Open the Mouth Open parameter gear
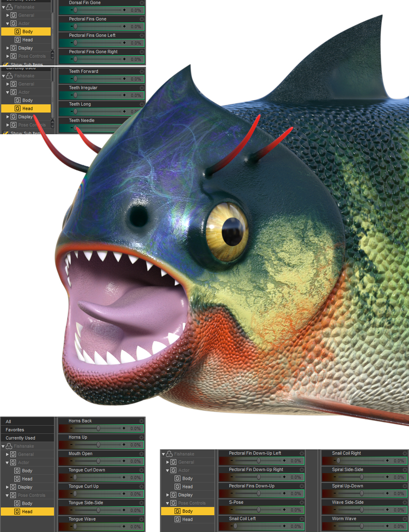 [x=142, y=454]
